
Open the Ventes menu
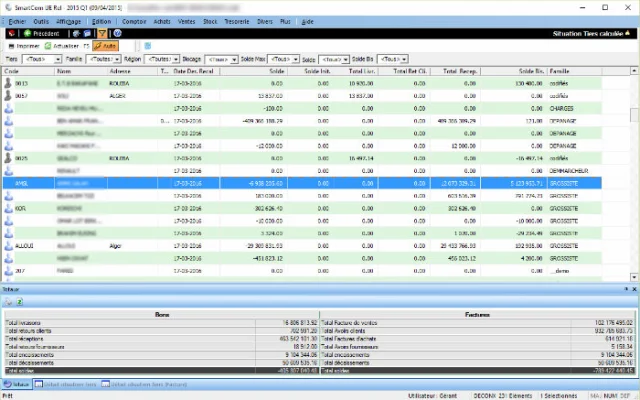[x=185, y=20]
